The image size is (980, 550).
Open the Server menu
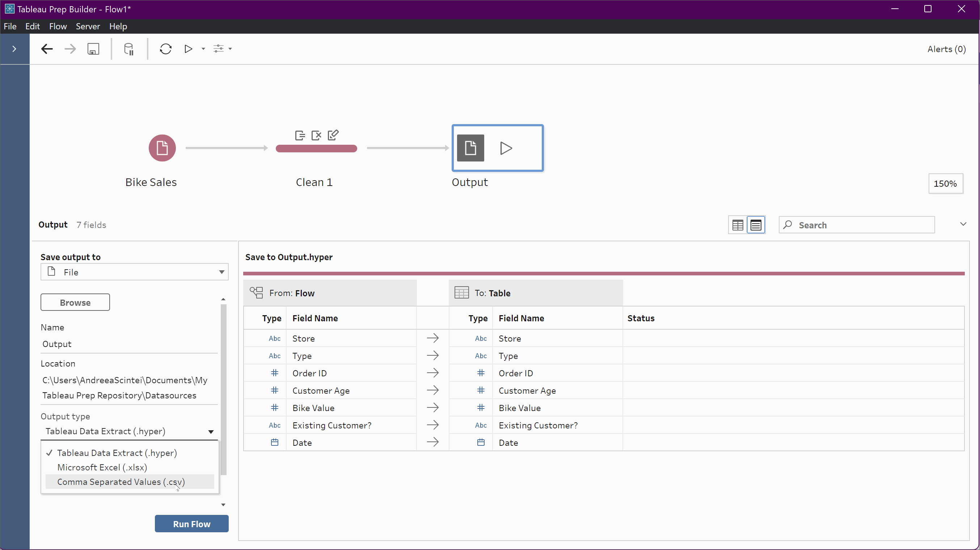pyautogui.click(x=88, y=26)
